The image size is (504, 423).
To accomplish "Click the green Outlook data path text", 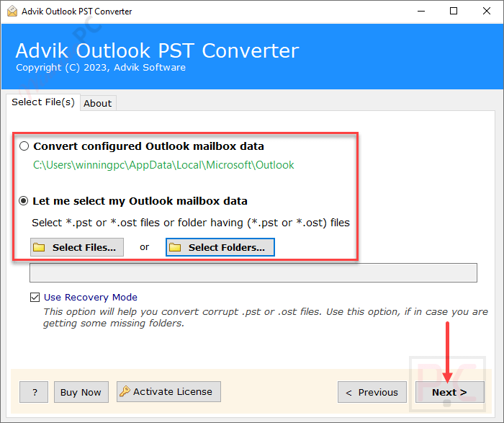I will tap(163, 165).
